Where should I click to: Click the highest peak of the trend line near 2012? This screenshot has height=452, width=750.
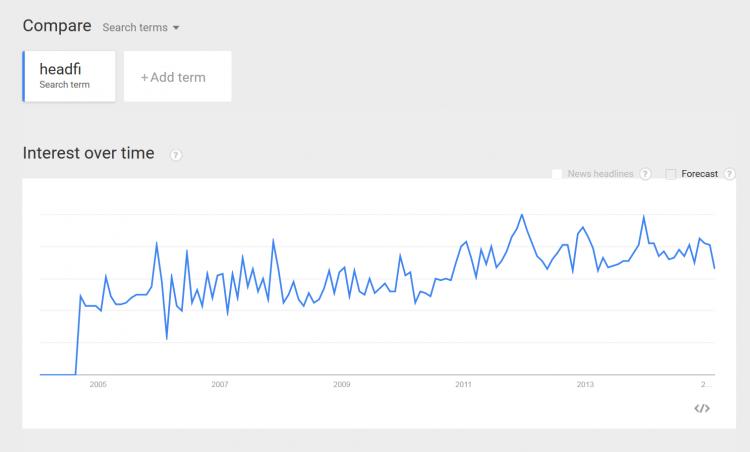coord(522,215)
